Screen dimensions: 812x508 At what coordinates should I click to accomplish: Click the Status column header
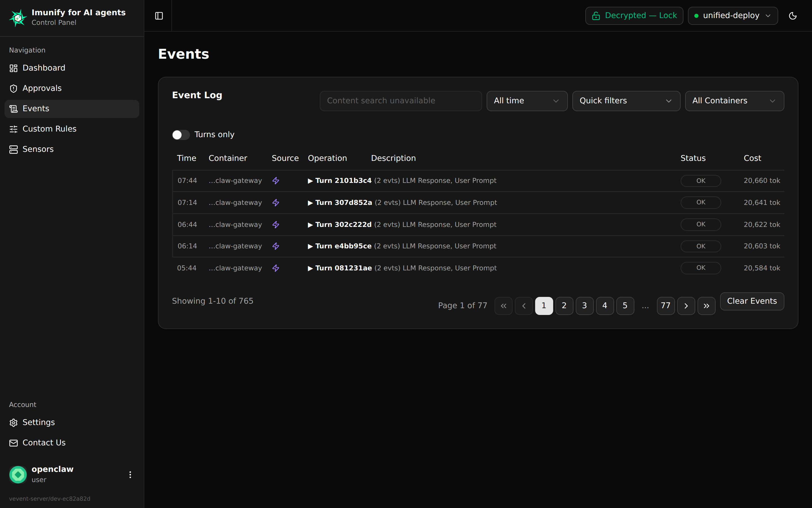[693, 158]
